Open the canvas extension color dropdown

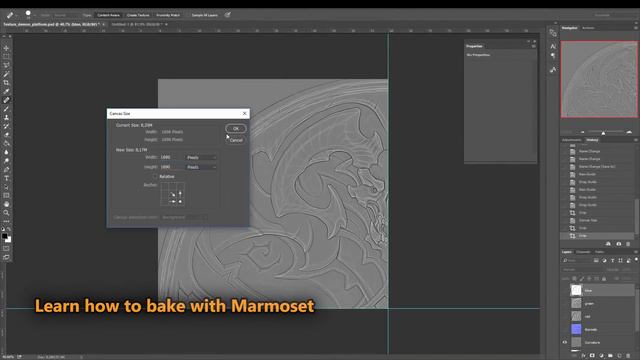point(184,217)
